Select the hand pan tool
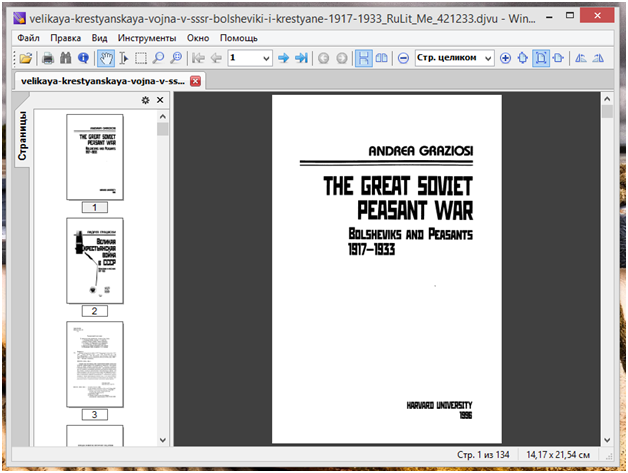 tap(106, 58)
